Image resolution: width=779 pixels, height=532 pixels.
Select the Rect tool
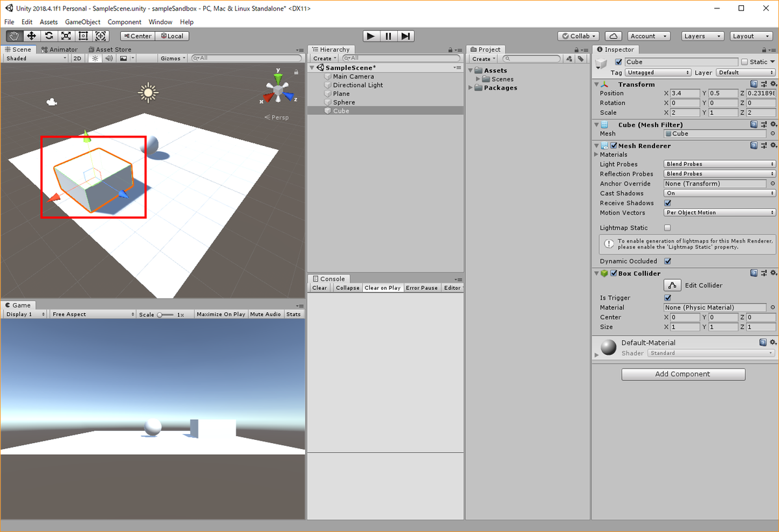click(x=83, y=36)
